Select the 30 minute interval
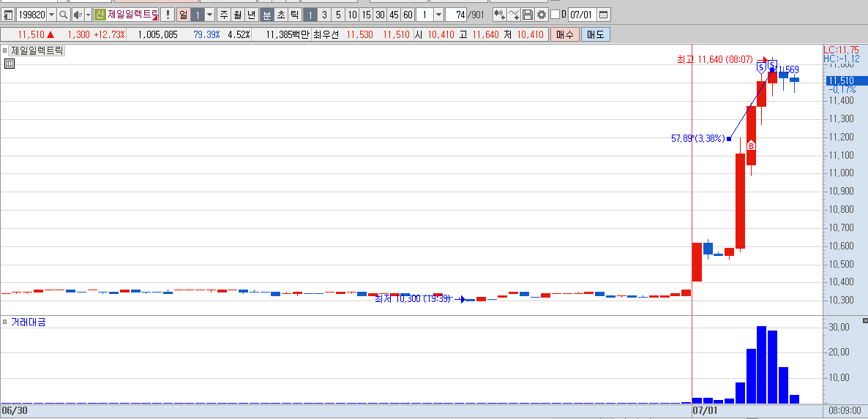 click(380, 15)
